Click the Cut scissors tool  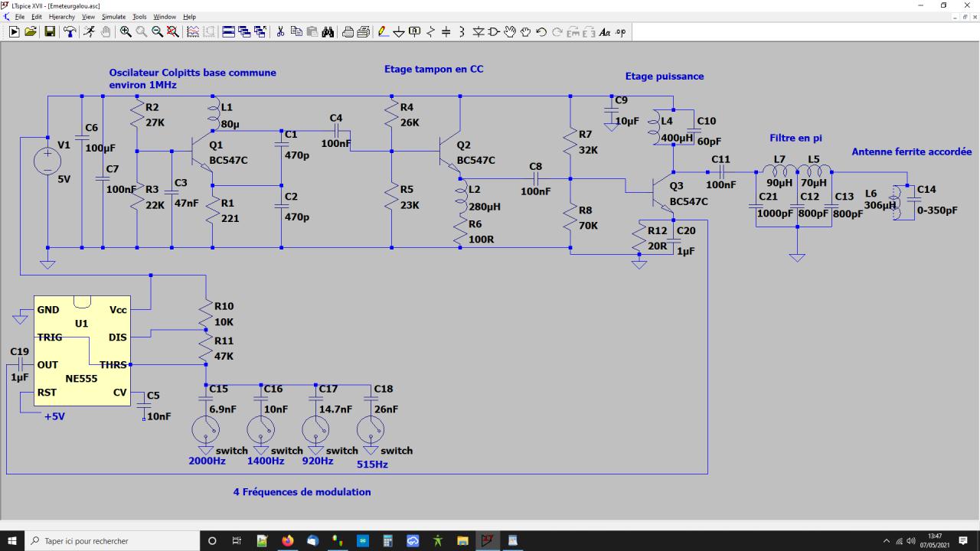(280, 31)
